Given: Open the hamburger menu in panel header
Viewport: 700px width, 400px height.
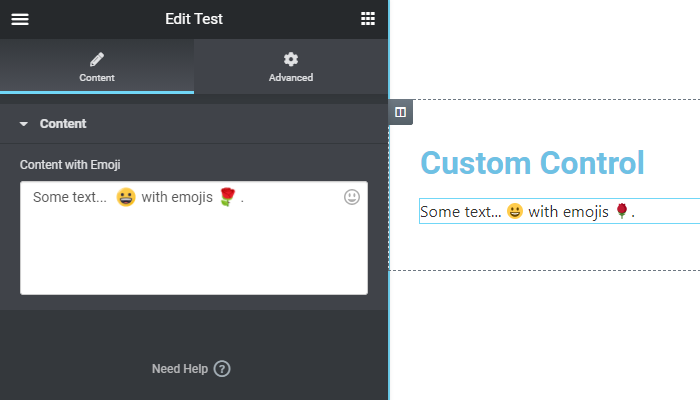Looking at the screenshot, I should [20, 19].
